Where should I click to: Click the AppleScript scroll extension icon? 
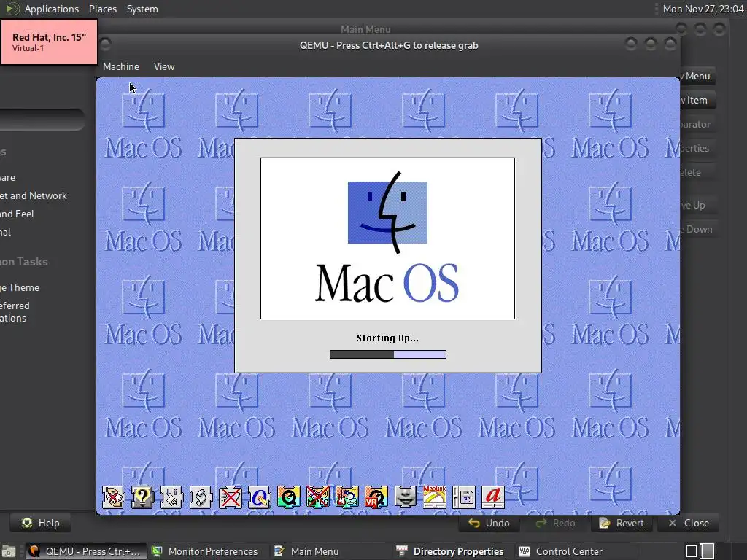tap(201, 497)
